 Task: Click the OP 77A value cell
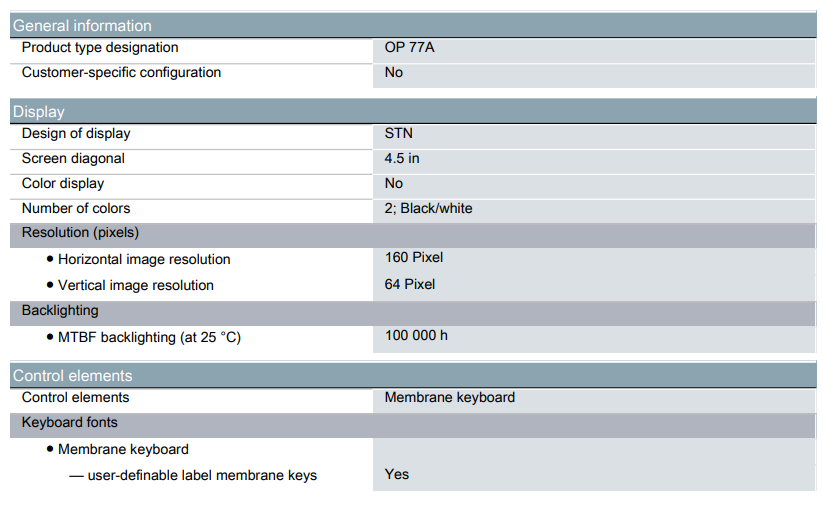click(x=594, y=51)
